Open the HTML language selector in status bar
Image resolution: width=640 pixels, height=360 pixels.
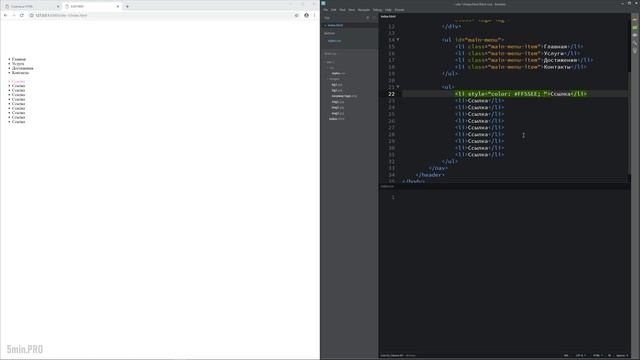[x=598, y=356]
